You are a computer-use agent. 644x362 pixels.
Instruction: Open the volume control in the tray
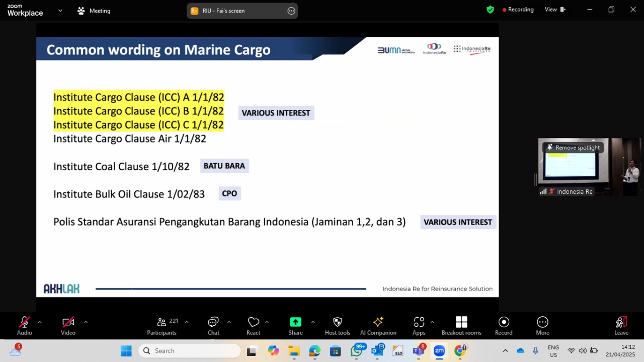coord(582,351)
